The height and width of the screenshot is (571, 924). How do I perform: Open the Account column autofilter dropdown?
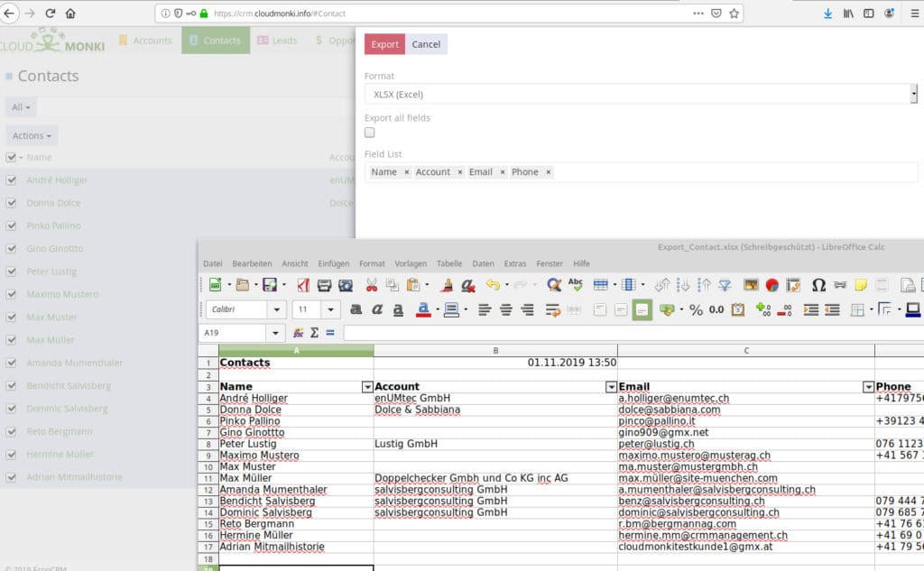(611, 387)
